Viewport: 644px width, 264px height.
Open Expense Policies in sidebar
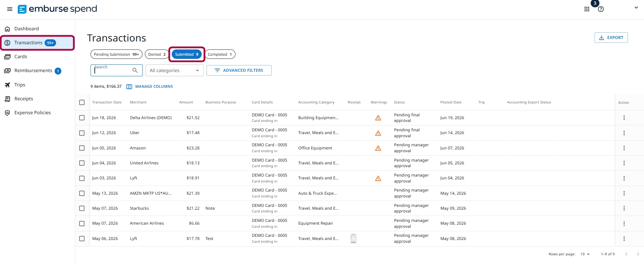pyautogui.click(x=32, y=112)
